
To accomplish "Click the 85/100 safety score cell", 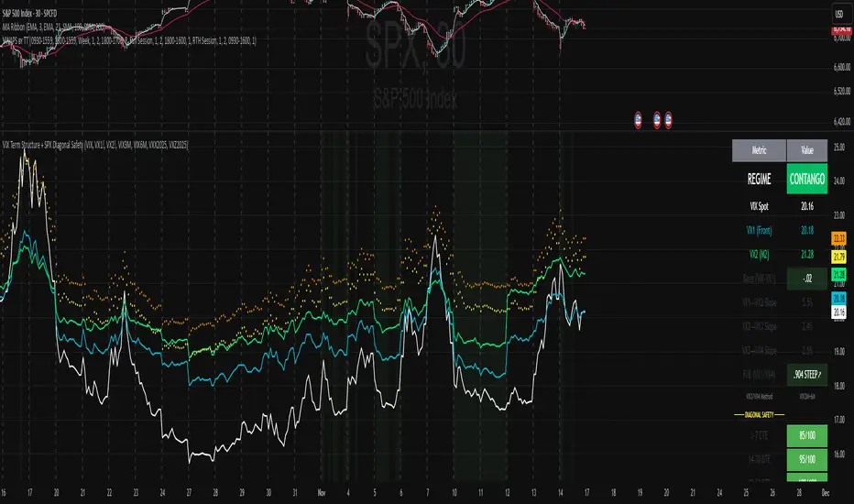I will (x=807, y=436).
